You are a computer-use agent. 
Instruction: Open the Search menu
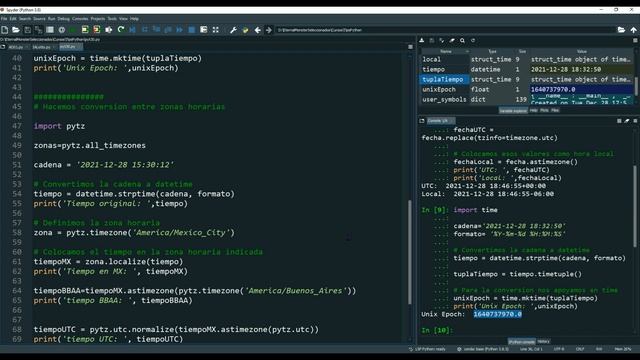(24, 19)
